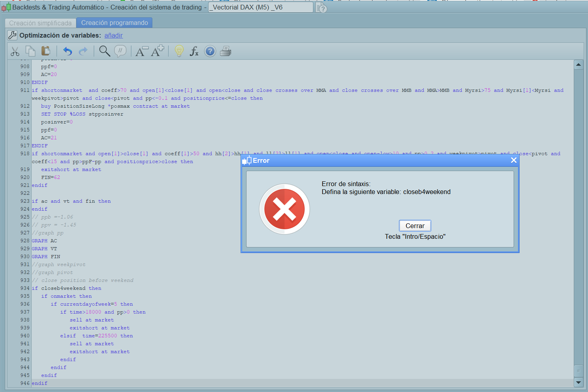The width and height of the screenshot is (588, 392).
Task: Open help via blue question mark
Action: coord(210,51)
